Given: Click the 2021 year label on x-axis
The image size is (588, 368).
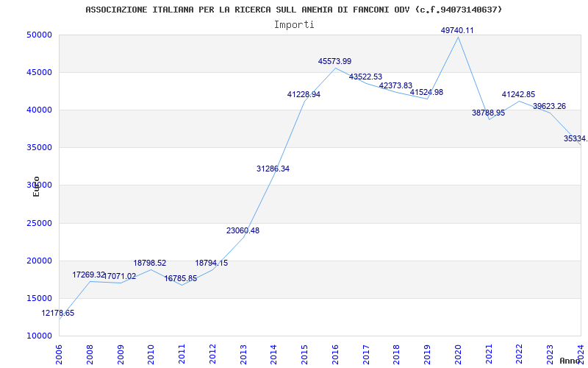Looking at the screenshot, I should (x=489, y=354).
